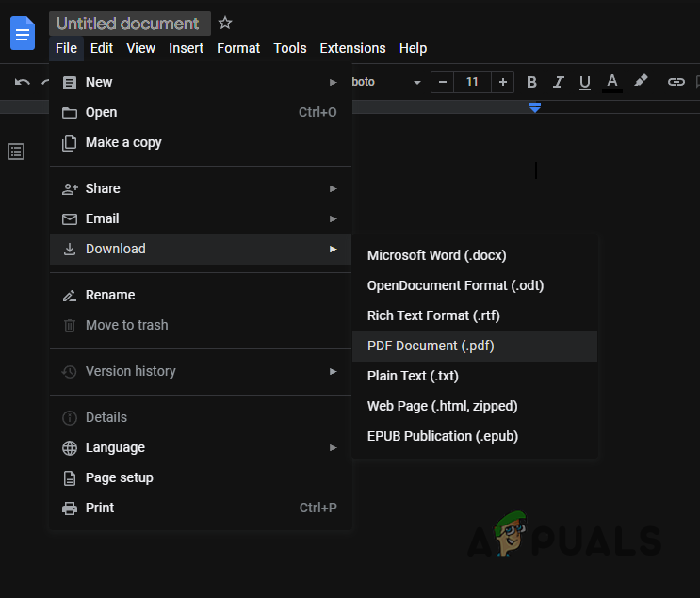This screenshot has height=598, width=700.
Task: Open the Help menu
Action: pyautogui.click(x=413, y=48)
